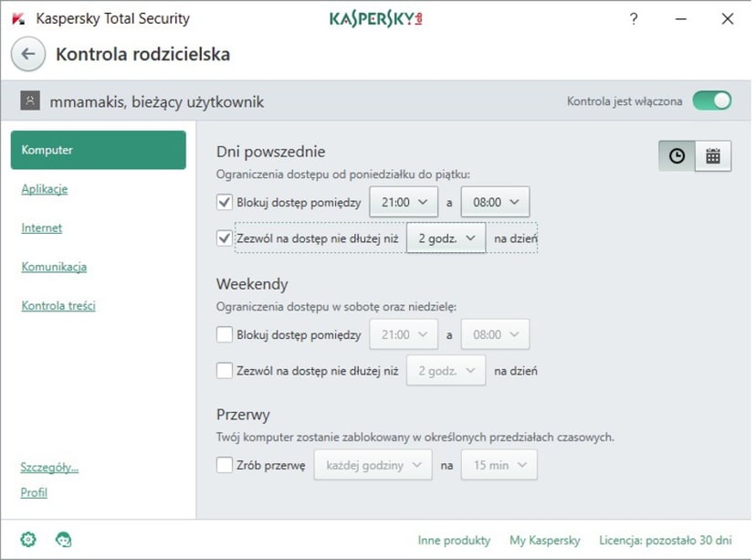Click the user avatar icon for mmamakis
The image size is (756, 560).
coord(30,100)
